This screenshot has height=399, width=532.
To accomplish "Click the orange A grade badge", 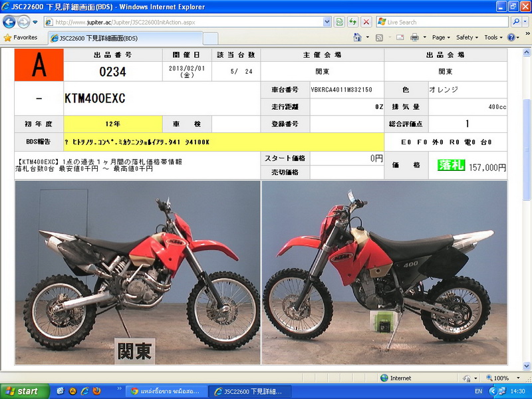I will (39, 65).
